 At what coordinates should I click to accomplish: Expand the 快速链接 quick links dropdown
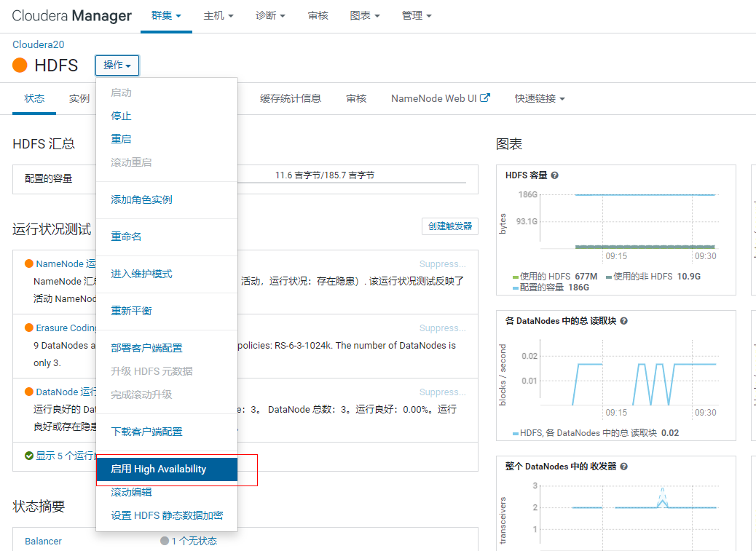click(x=539, y=98)
